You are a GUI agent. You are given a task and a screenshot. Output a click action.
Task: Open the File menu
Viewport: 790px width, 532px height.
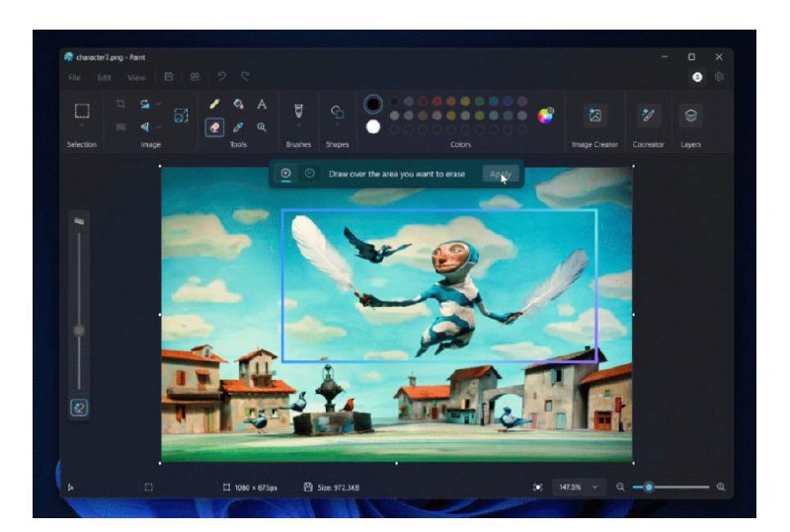(x=75, y=78)
